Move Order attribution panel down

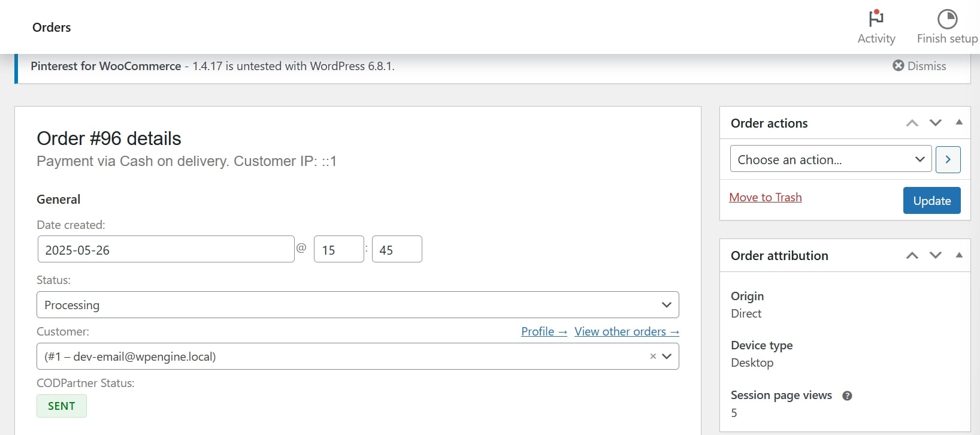(x=935, y=255)
